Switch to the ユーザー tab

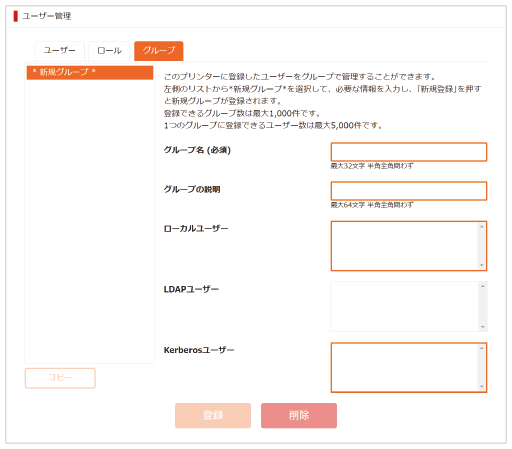click(x=60, y=51)
